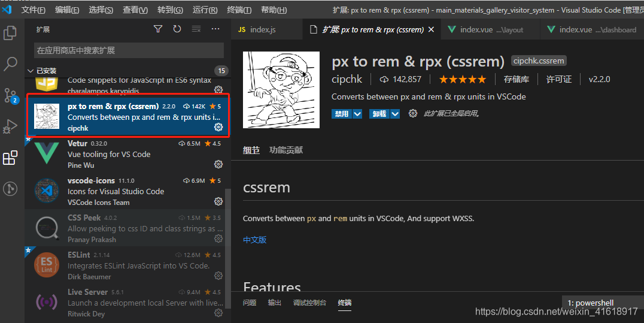644x323 pixels.
Task: Open the 转到(G) menu
Action: 170,10
